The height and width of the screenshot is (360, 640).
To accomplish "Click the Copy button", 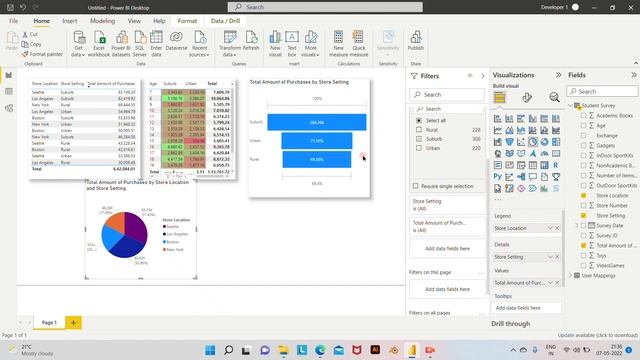I will 32,44.
